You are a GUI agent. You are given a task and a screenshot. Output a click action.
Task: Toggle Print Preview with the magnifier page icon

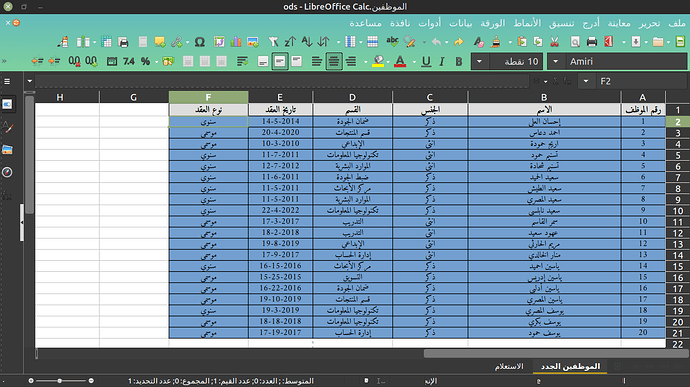pyautogui.click(x=575, y=42)
